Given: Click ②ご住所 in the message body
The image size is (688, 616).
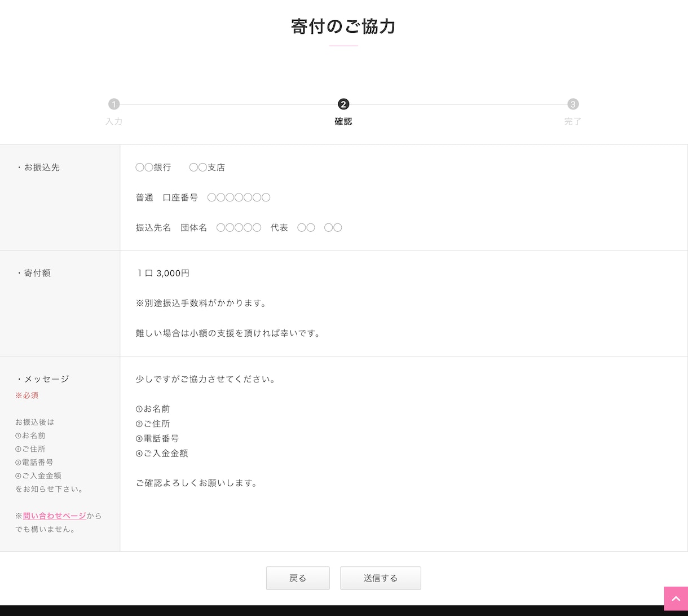Looking at the screenshot, I should [153, 424].
